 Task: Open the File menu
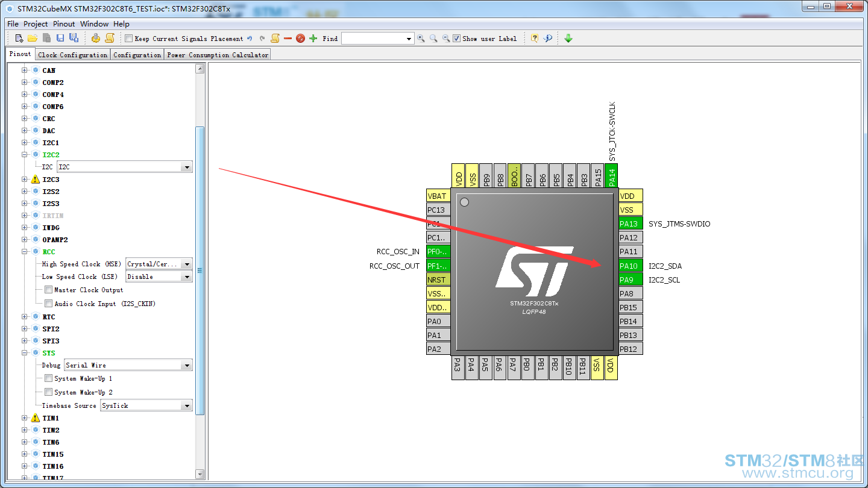(x=13, y=24)
